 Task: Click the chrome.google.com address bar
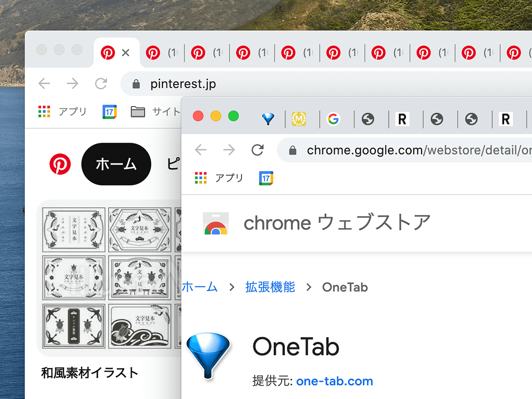click(x=404, y=150)
